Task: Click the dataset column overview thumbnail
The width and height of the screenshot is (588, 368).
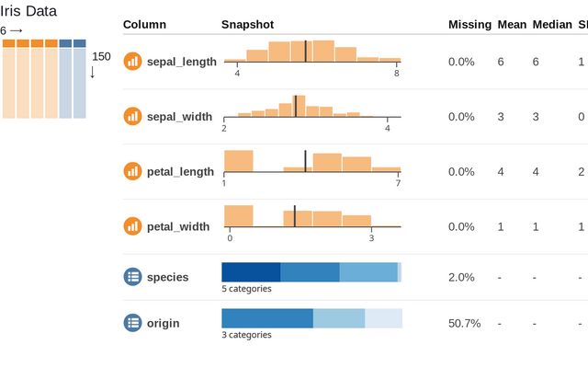Action: coord(44,79)
